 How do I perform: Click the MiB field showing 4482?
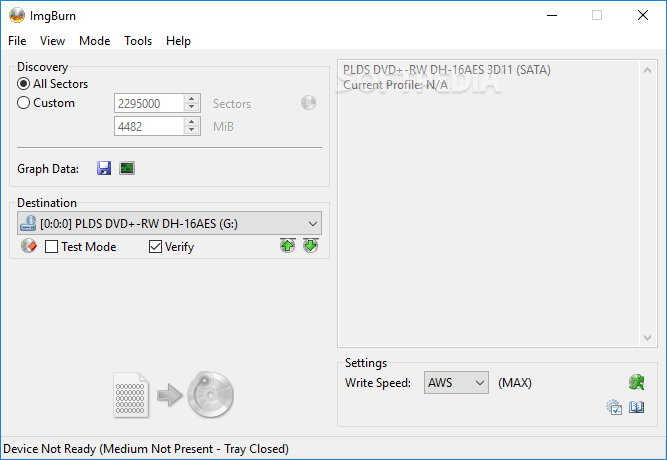click(x=149, y=126)
